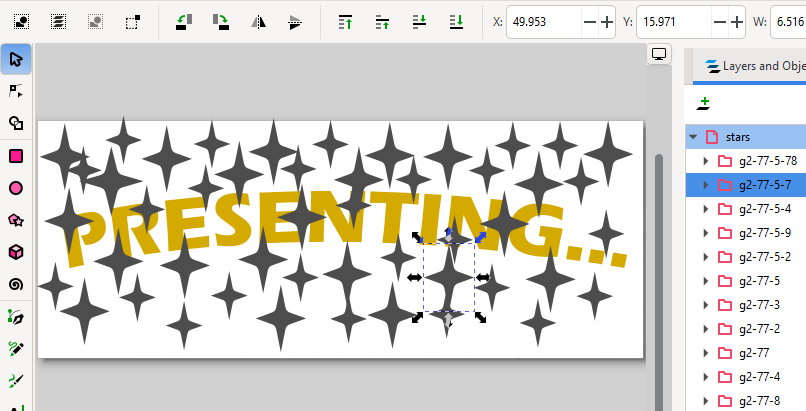Expand group g2-77-5-2
This screenshot has height=411, width=806.
(x=706, y=257)
